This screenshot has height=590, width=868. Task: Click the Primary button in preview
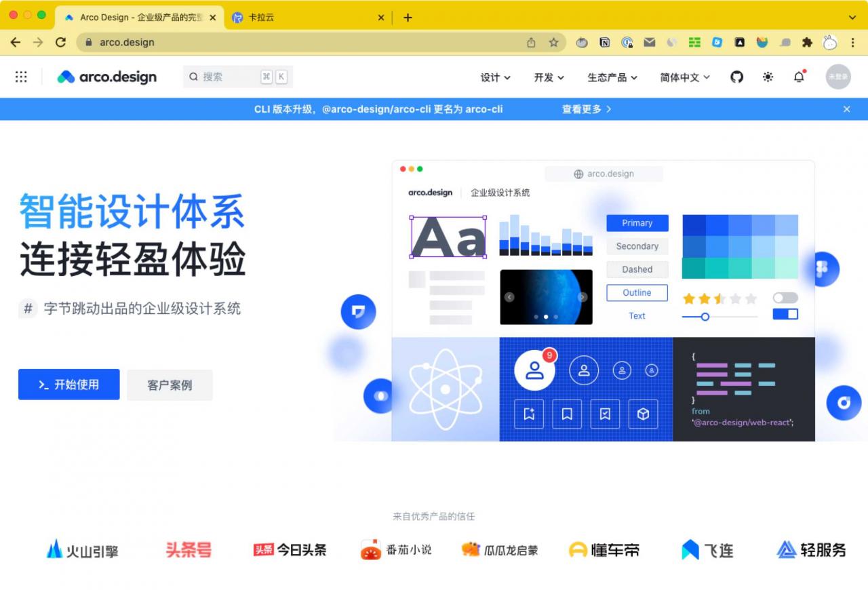click(x=637, y=223)
